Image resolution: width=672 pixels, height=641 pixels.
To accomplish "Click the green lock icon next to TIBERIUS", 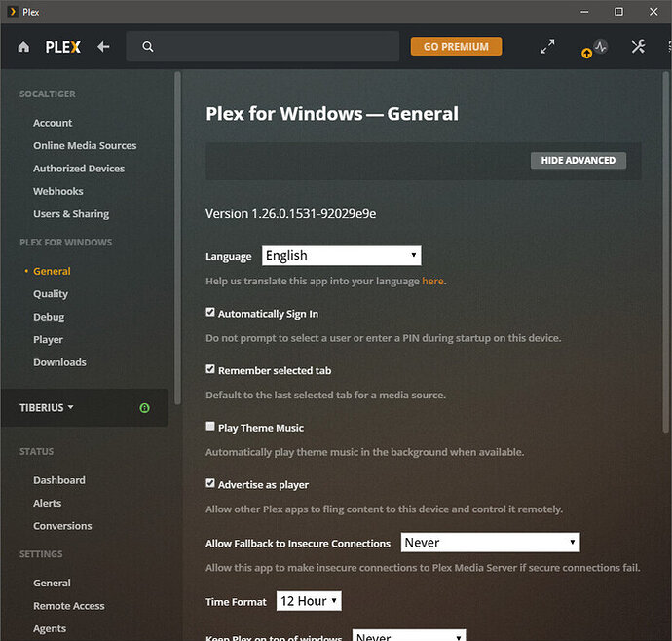I will (145, 408).
